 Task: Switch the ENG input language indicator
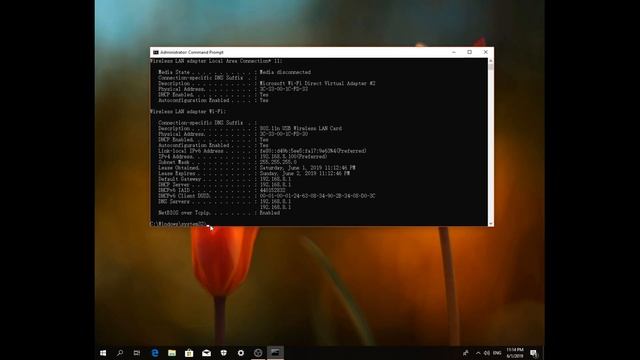[x=497, y=353]
